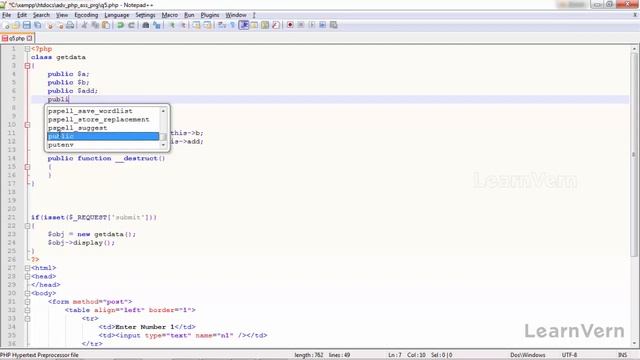Undo last edit with green arrow

click(x=120, y=25)
